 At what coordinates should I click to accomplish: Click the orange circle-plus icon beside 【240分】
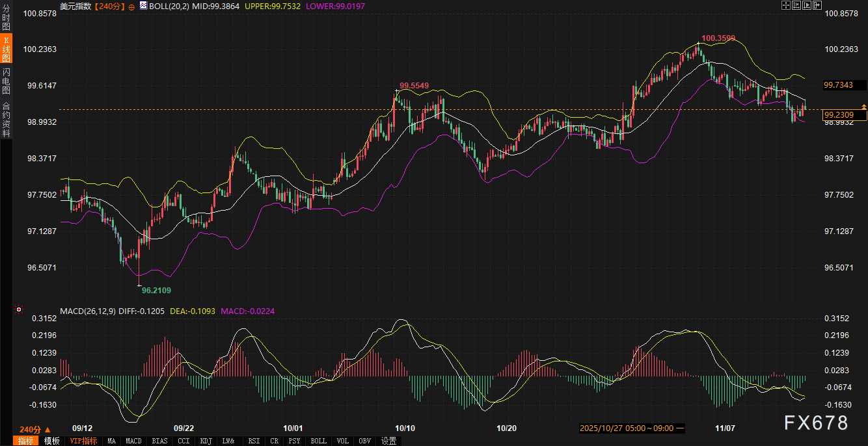pyautogui.click(x=131, y=6)
